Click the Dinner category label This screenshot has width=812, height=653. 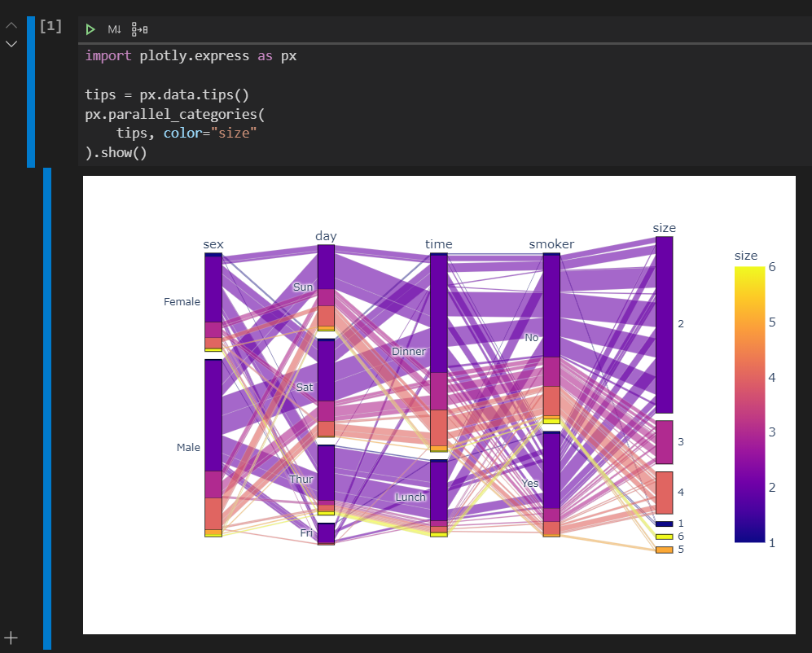coord(409,351)
